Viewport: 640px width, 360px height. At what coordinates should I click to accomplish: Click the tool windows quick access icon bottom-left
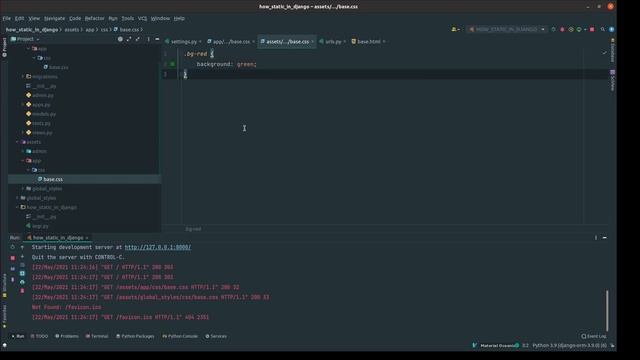click(x=4, y=345)
